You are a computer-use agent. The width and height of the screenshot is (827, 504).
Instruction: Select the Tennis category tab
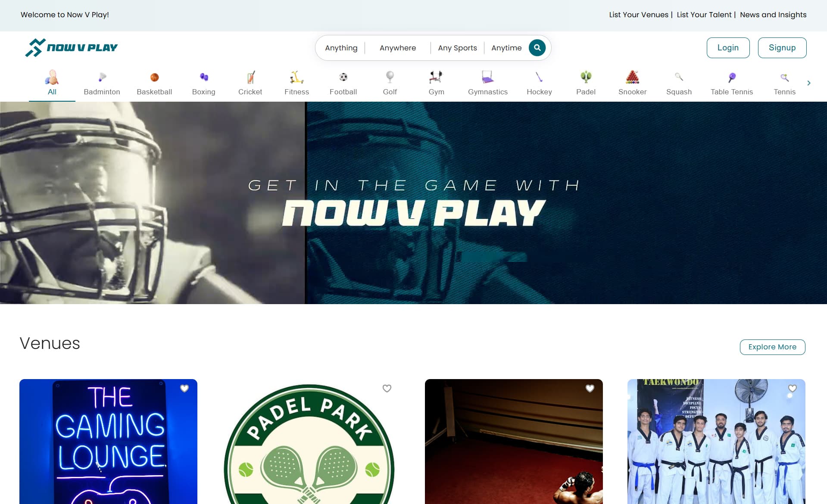tap(784, 83)
